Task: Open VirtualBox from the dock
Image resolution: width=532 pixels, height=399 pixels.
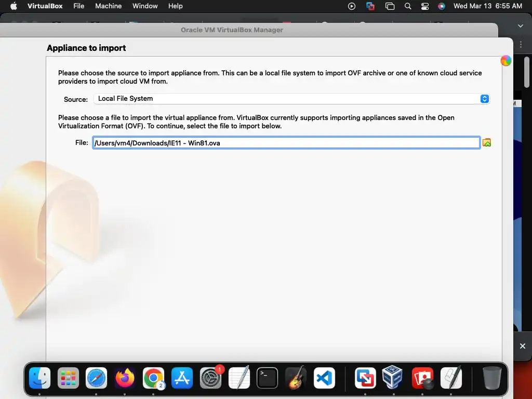Action: (394, 378)
